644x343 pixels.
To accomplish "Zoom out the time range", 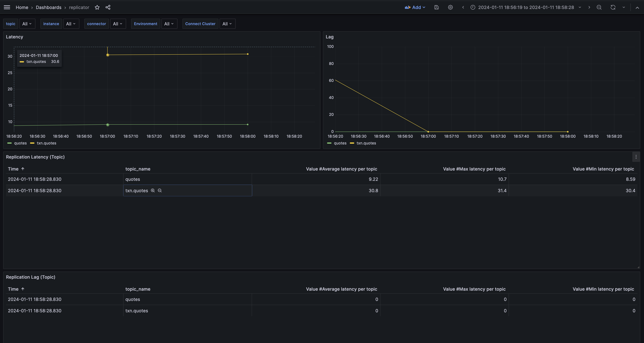I will click(599, 7).
